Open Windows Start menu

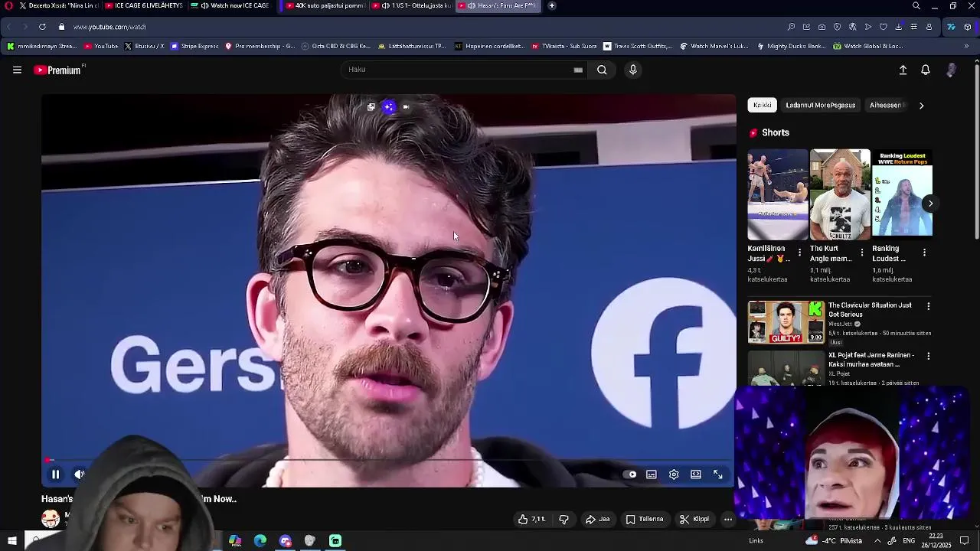12,541
